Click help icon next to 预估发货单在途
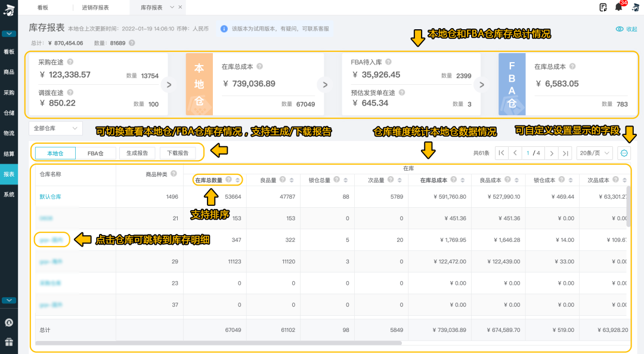Screen dimensions: 644x354 point(402,93)
